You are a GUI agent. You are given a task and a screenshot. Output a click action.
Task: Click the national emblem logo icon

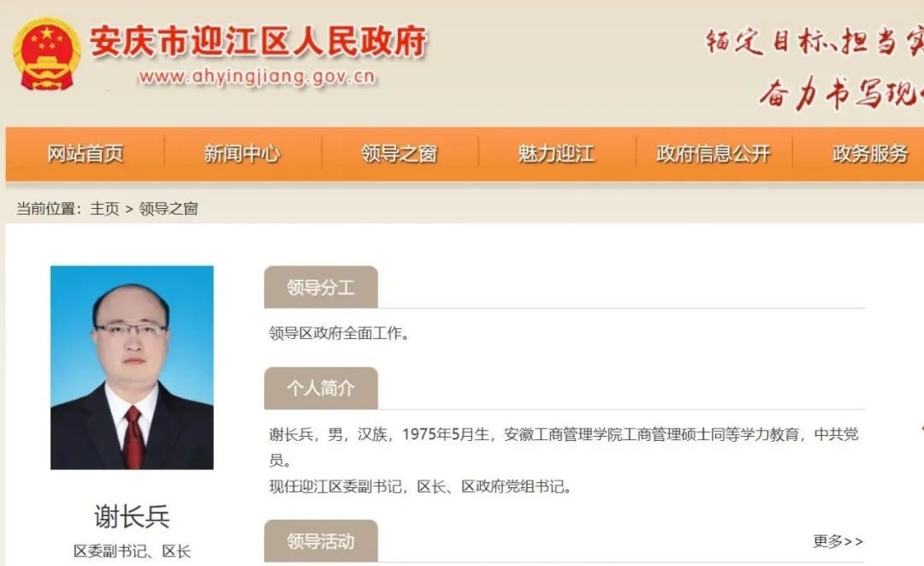pos(46,54)
